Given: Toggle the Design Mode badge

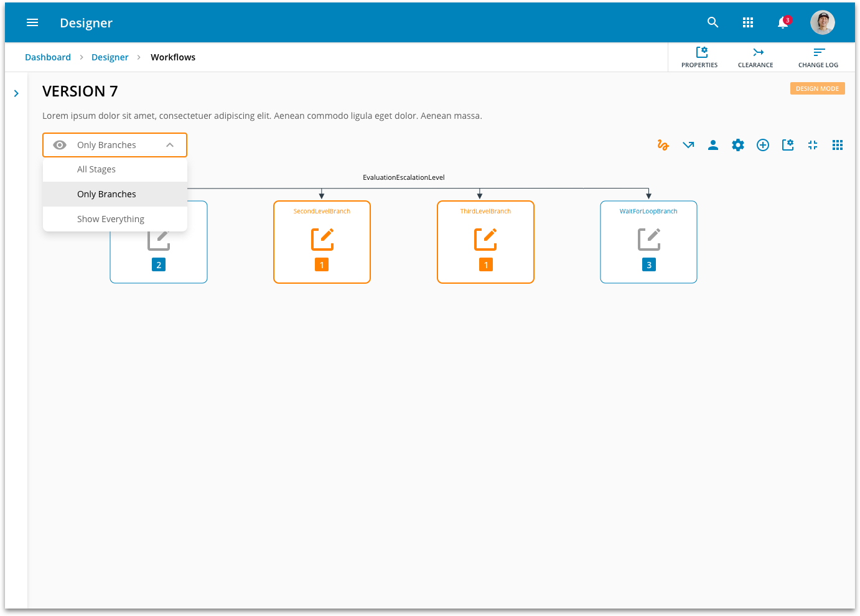Looking at the screenshot, I should coord(817,89).
